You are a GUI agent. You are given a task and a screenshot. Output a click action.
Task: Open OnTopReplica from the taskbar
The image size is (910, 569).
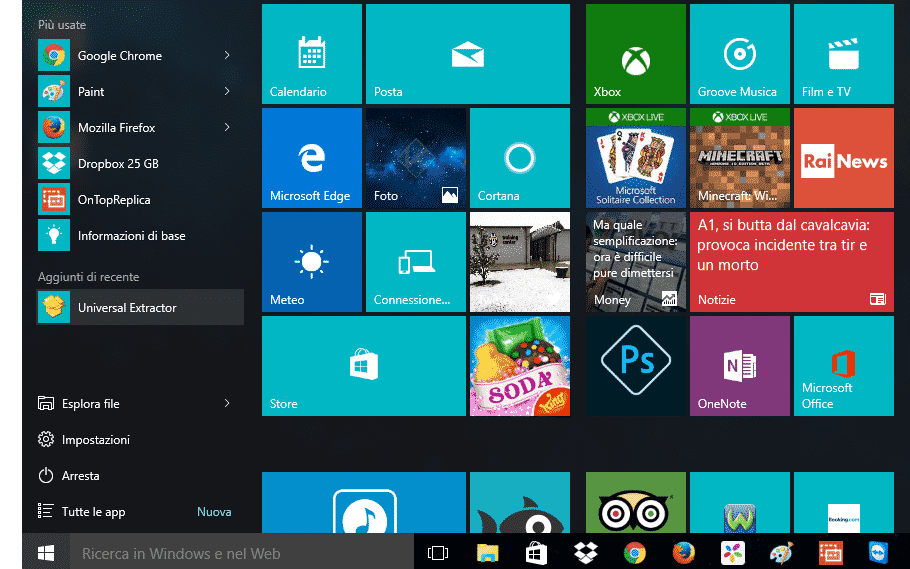[830, 553]
